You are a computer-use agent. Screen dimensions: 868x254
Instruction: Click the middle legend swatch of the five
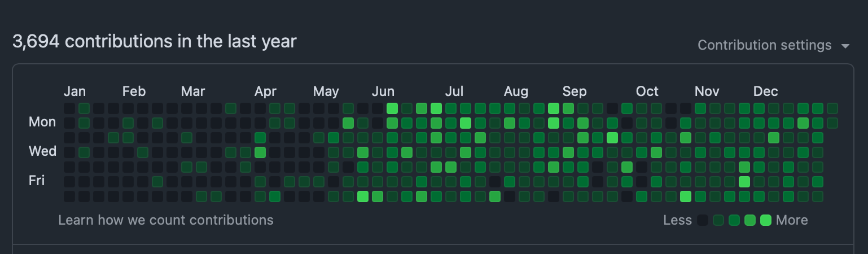pyautogui.click(x=734, y=220)
